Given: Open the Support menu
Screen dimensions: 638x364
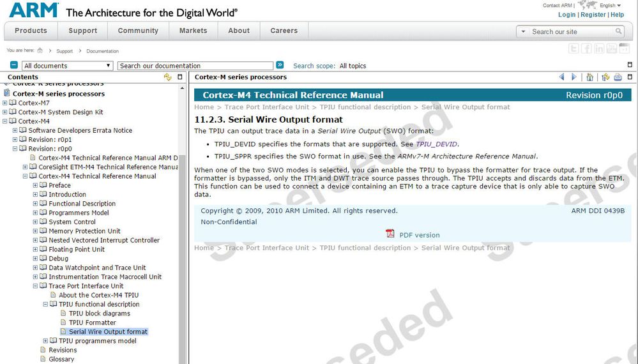Looking at the screenshot, I should (82, 31).
